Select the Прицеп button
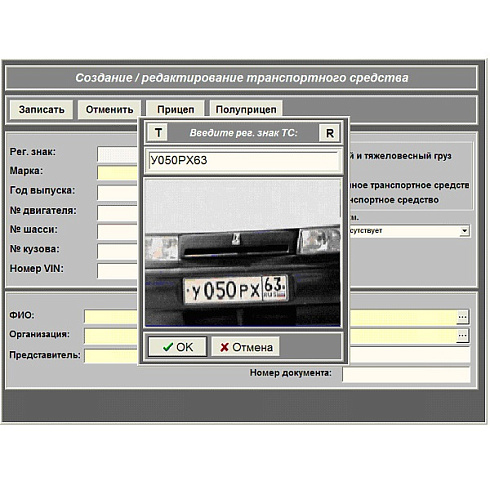The image size is (490, 490). pos(175,109)
